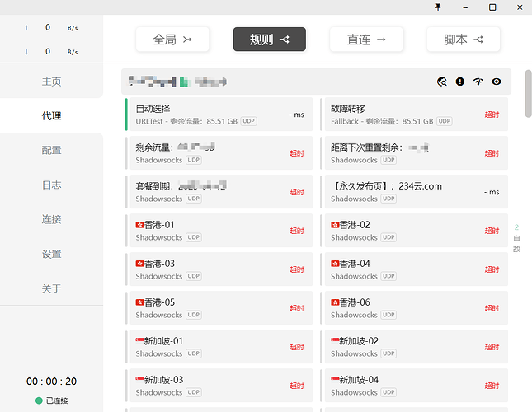Select the 故障转移 Fallback proxy
The image size is (532, 412).
(x=414, y=115)
